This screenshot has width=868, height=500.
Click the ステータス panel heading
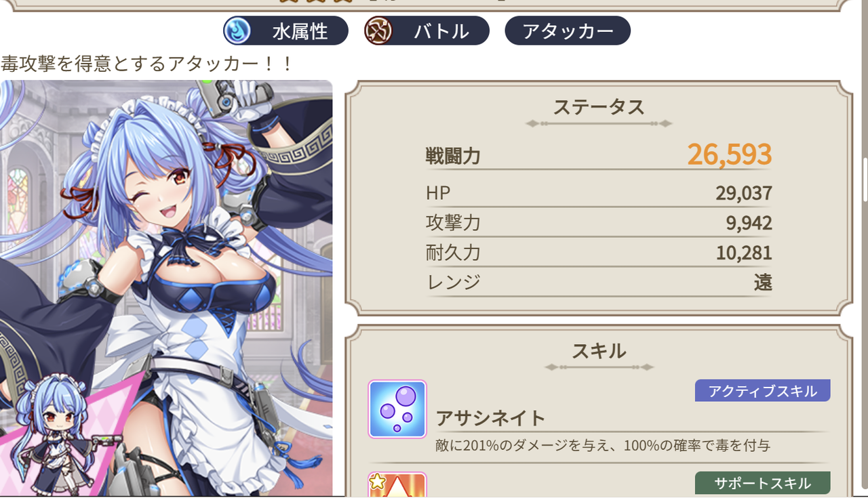point(599,107)
